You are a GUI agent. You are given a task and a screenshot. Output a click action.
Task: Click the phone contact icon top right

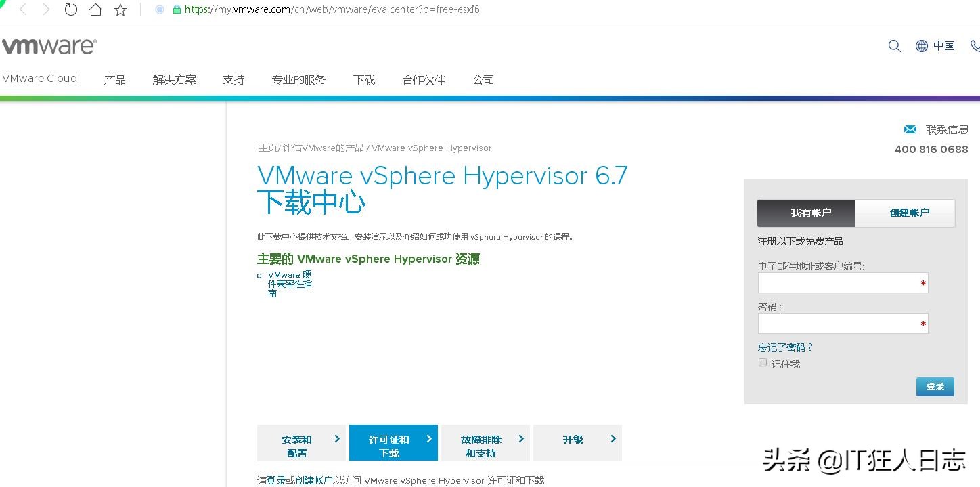point(975,46)
